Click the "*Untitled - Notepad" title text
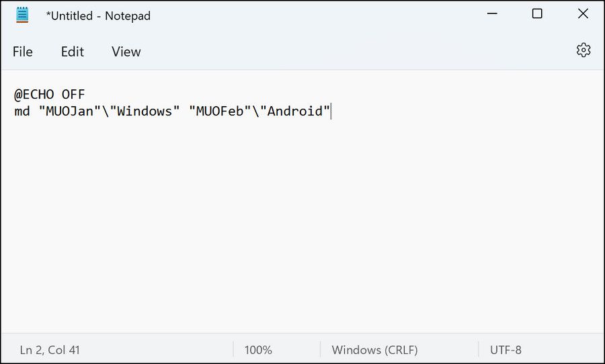605x364 pixels. click(98, 15)
